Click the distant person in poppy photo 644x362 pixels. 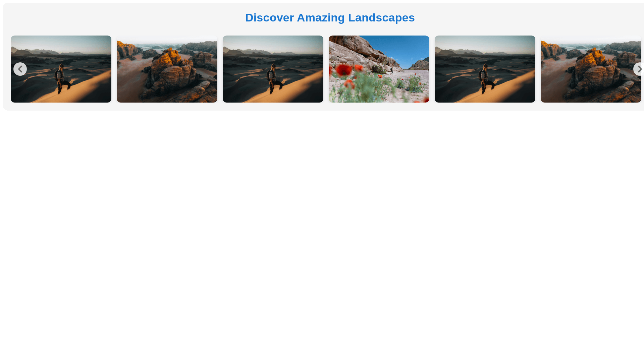[391, 70]
